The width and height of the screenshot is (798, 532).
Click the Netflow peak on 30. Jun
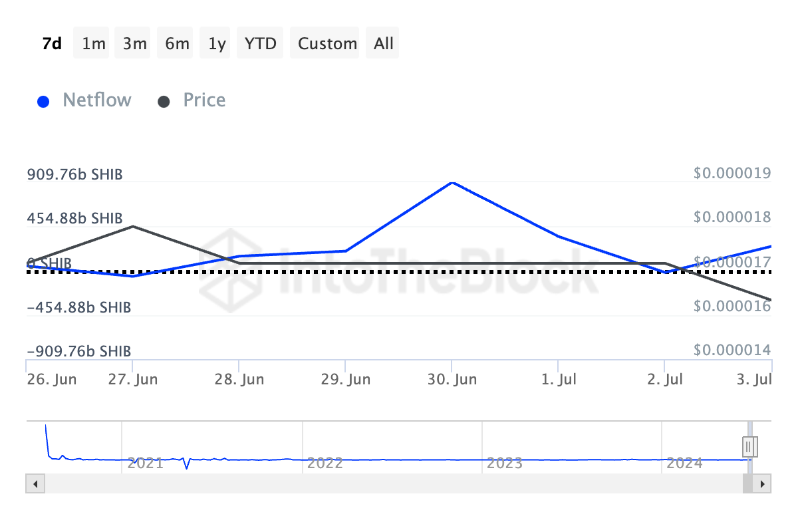pos(452,182)
